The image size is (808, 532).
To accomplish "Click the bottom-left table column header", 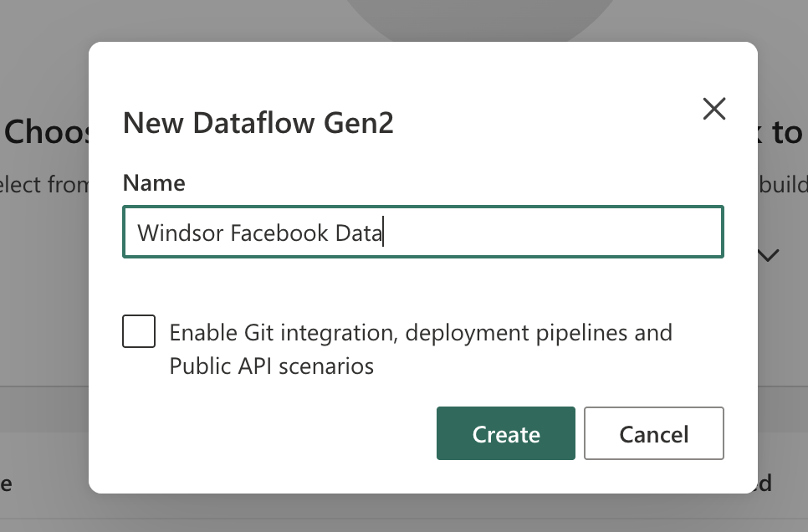I will [7, 483].
